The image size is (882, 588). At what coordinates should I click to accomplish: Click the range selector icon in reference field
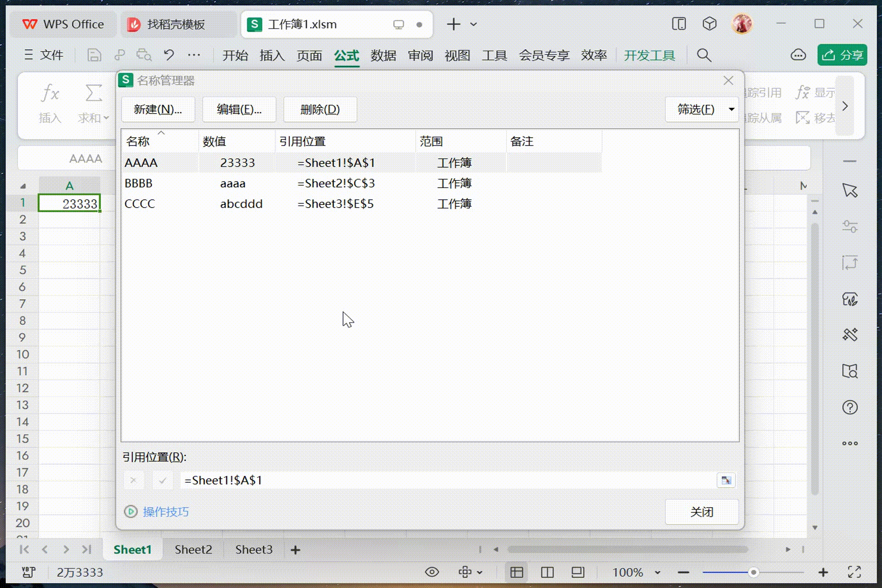(x=726, y=480)
